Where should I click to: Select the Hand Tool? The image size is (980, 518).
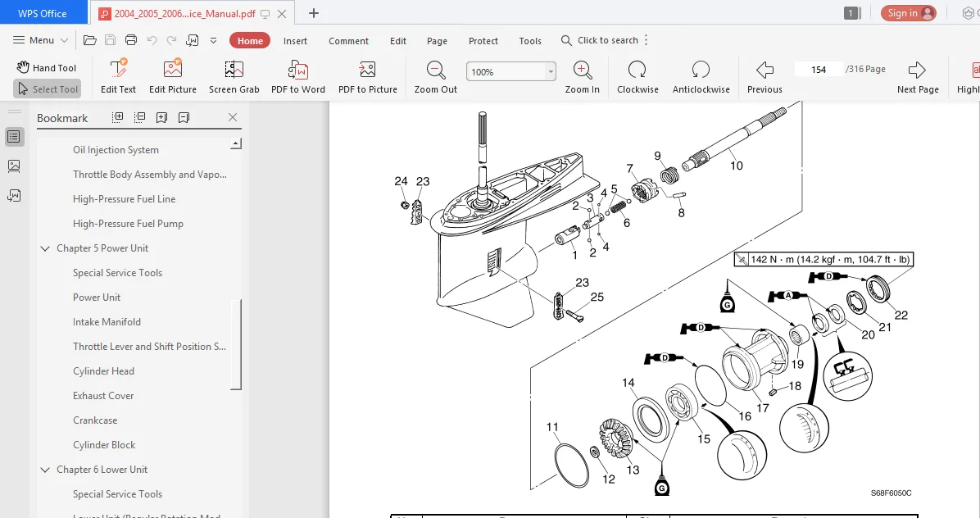(46, 67)
